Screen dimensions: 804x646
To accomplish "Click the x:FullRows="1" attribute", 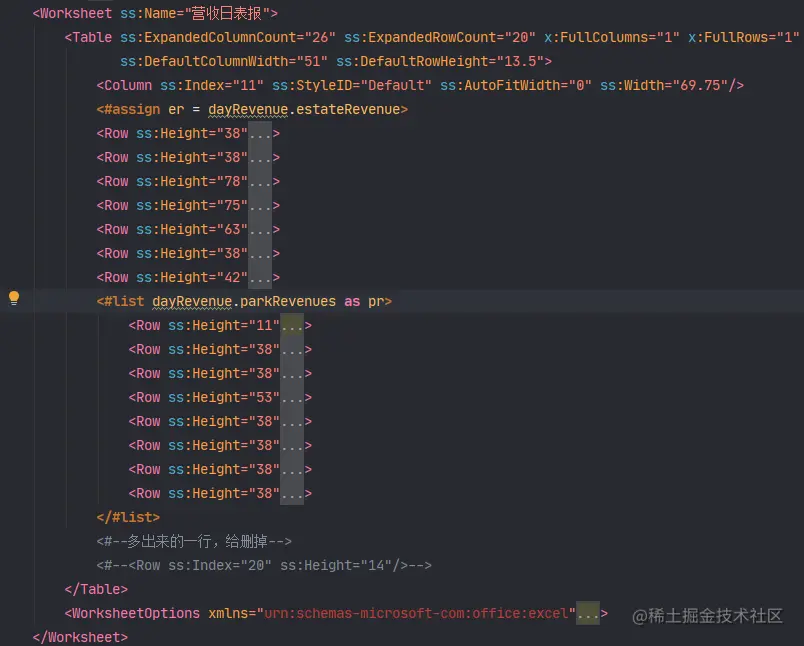I will [743, 37].
